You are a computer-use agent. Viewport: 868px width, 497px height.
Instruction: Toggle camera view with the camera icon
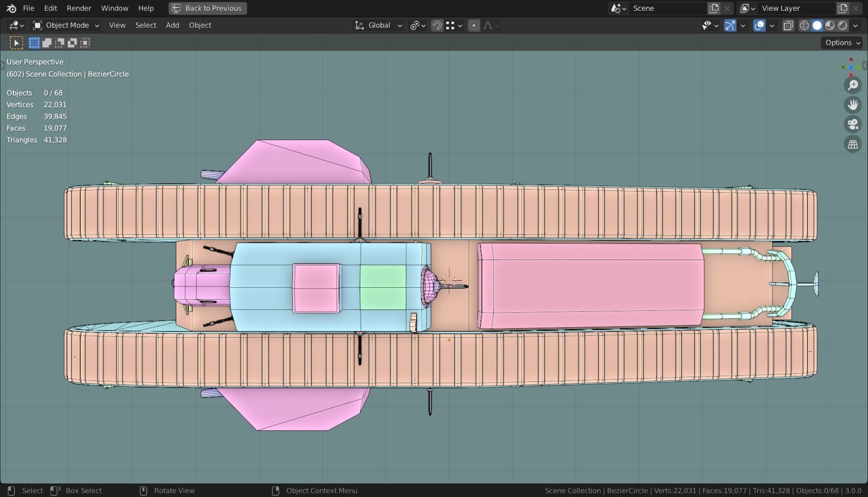[852, 125]
